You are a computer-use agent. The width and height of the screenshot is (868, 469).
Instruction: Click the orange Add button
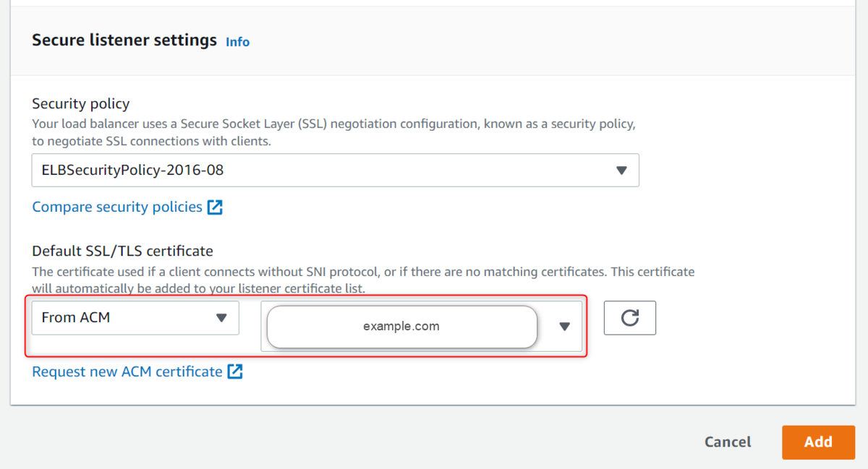tap(817, 442)
